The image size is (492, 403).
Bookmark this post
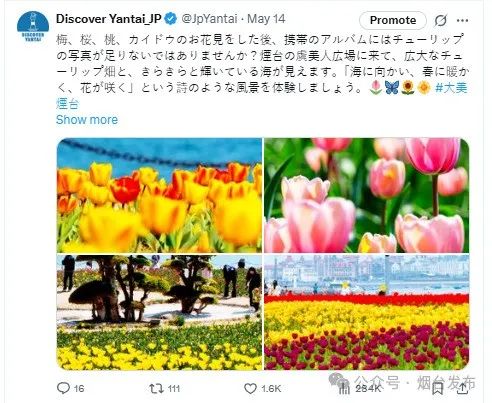pyautogui.click(x=437, y=389)
